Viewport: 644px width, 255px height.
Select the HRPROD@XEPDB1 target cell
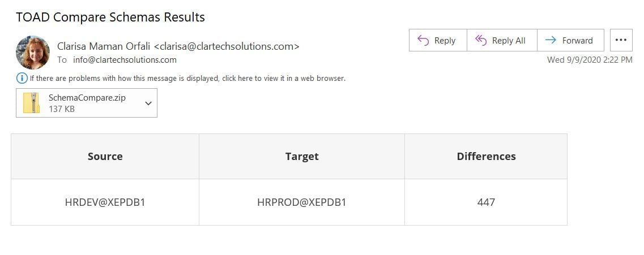(x=302, y=202)
